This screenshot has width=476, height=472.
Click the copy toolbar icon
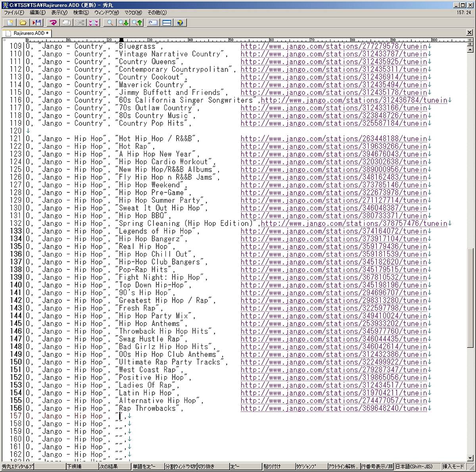tap(66, 23)
